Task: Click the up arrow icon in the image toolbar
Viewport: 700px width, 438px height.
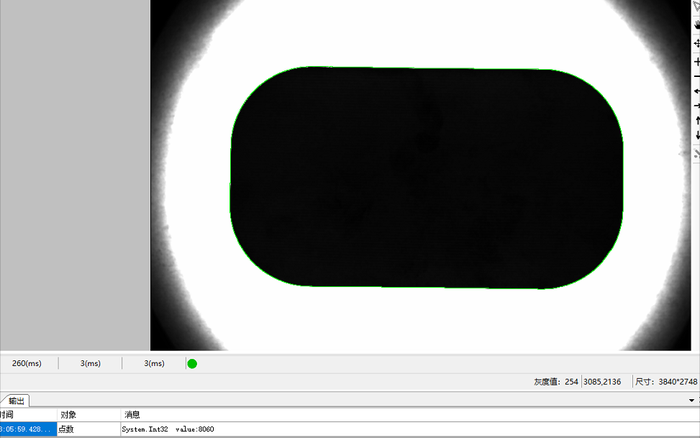Action: tap(697, 121)
